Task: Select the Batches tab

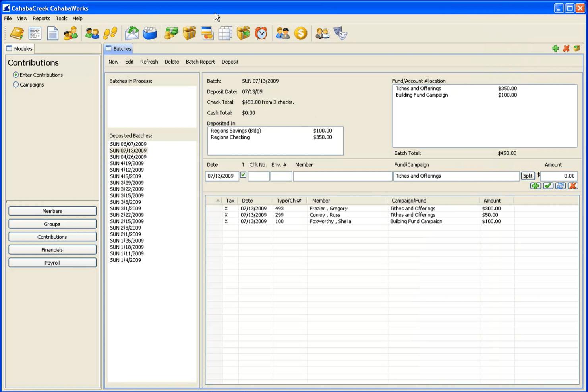Action: tap(119, 48)
